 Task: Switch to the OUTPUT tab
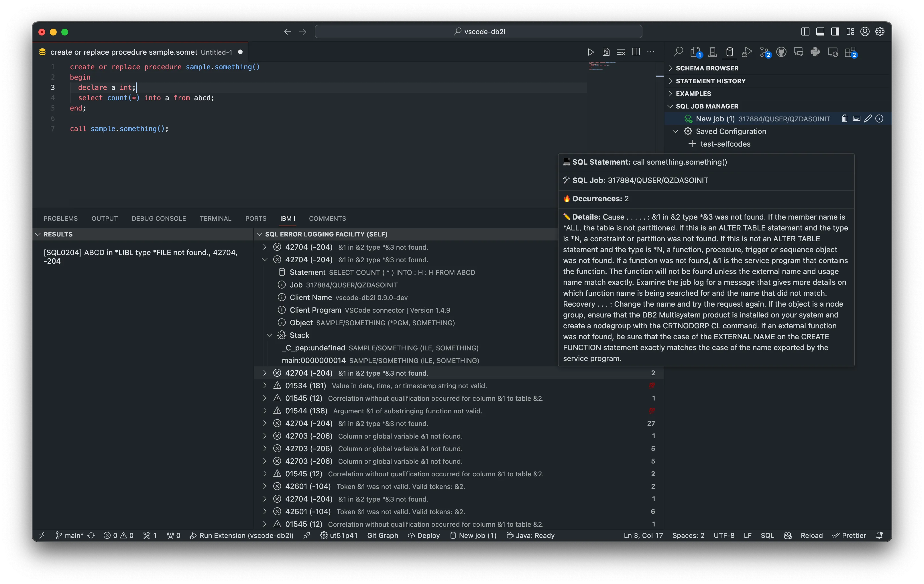pyautogui.click(x=104, y=218)
